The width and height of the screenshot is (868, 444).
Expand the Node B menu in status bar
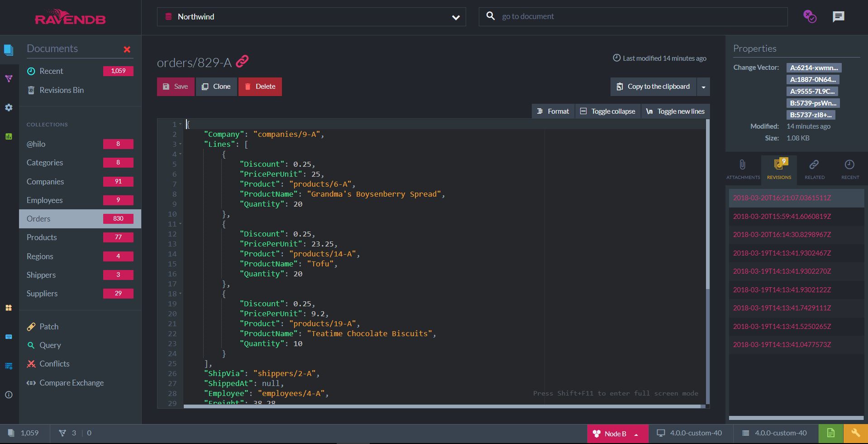pos(617,434)
